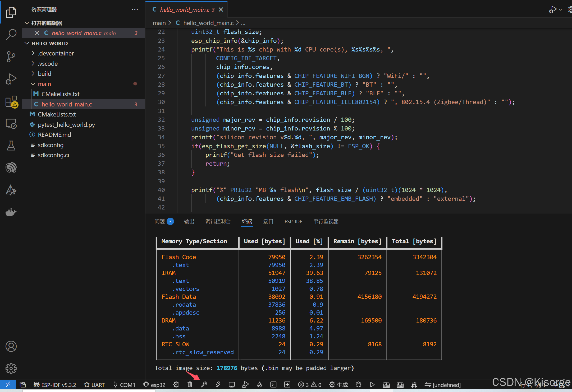Open SDK configuration editor gear icon
The image size is (572, 392).
pos(176,385)
